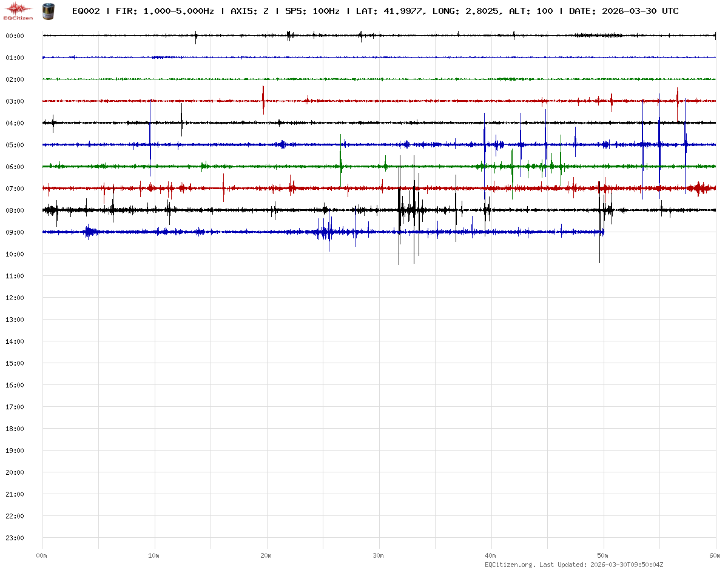
Task: Click the EQCitizen logo icon
Action: click(x=19, y=10)
